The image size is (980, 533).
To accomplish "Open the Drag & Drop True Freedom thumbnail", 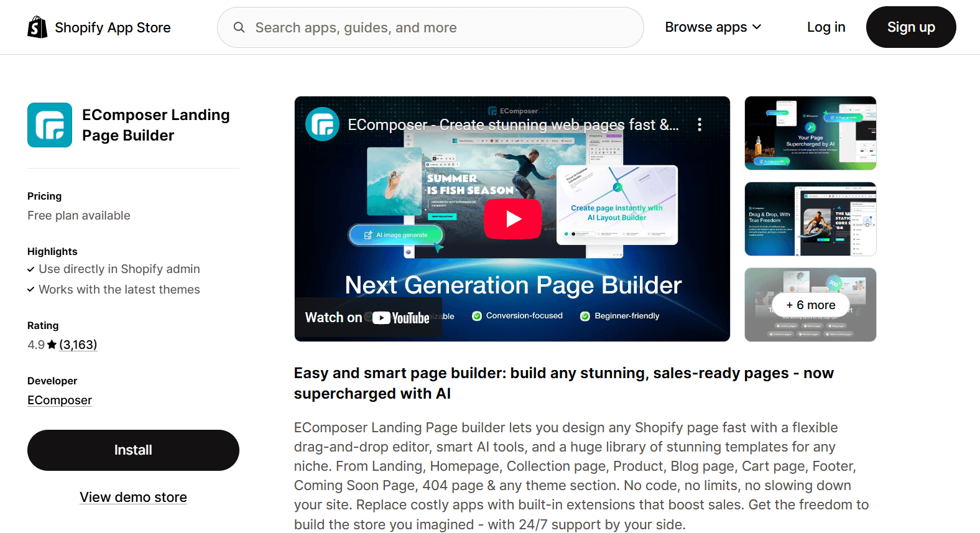I will coord(810,219).
